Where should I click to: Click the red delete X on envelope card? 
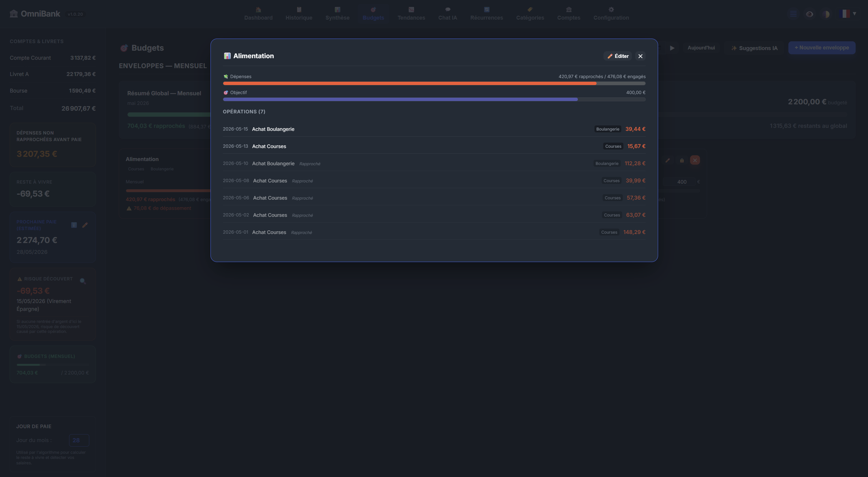click(695, 160)
